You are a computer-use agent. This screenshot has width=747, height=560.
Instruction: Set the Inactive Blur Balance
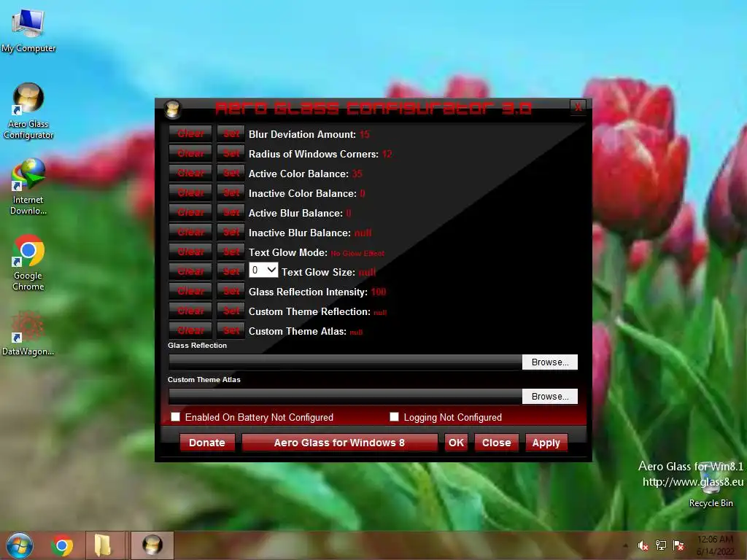[231, 233]
